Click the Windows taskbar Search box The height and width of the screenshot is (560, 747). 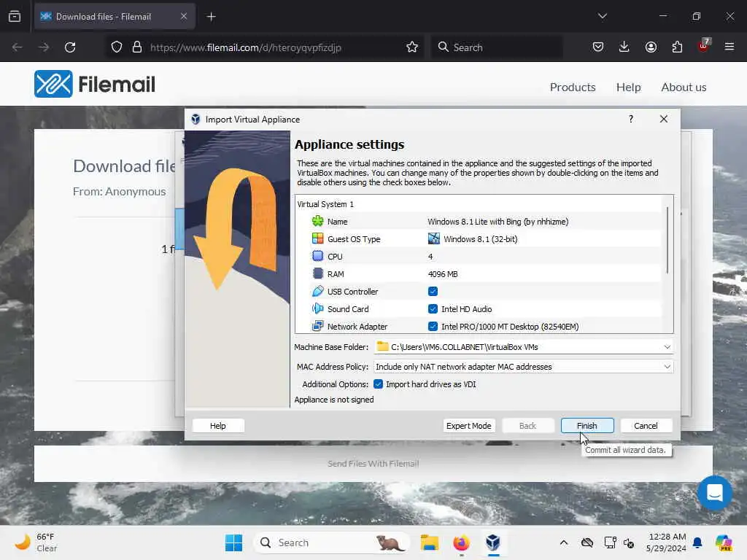tap(331, 542)
